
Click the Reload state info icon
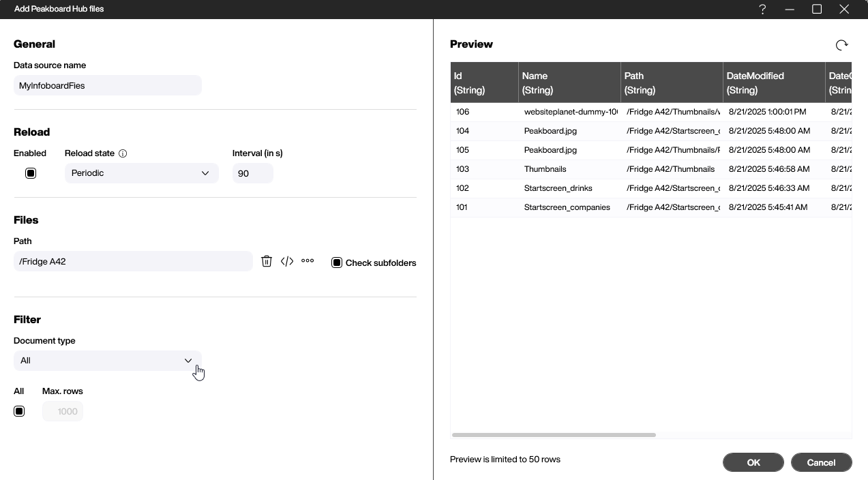(x=123, y=153)
